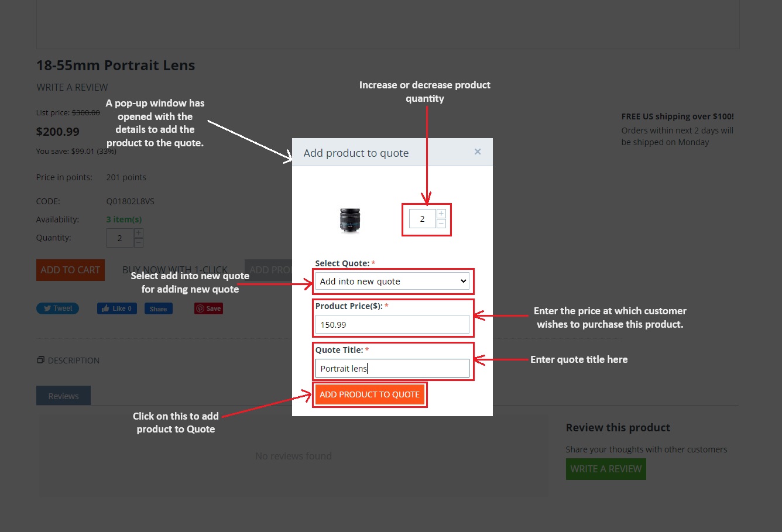Switch to the Reviews tab

pos(63,396)
